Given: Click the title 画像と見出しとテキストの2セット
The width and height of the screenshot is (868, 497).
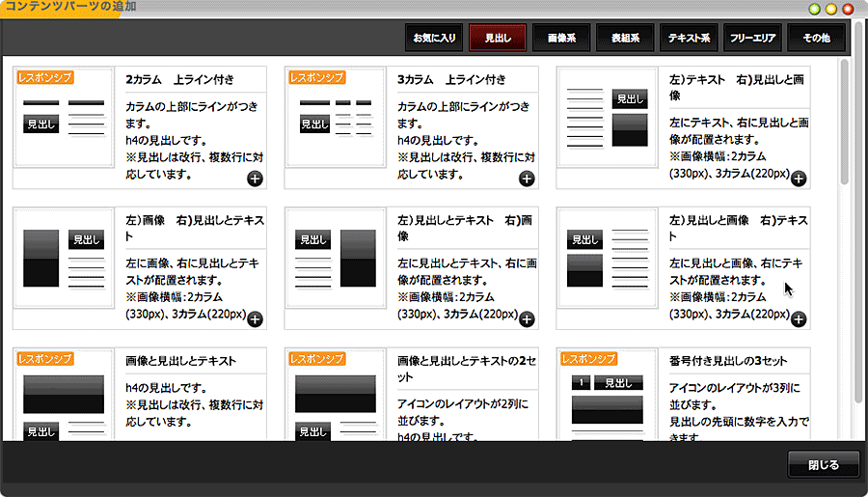Looking at the screenshot, I should point(467,369).
